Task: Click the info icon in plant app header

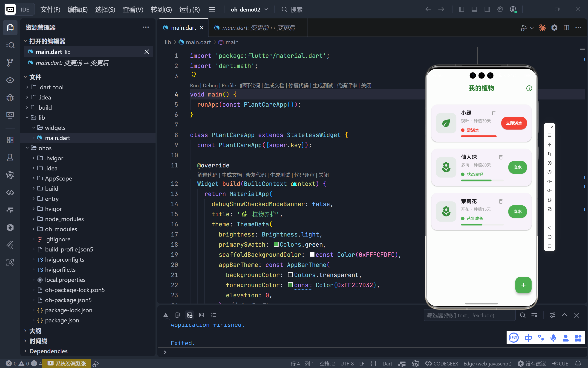Action: 529,88
